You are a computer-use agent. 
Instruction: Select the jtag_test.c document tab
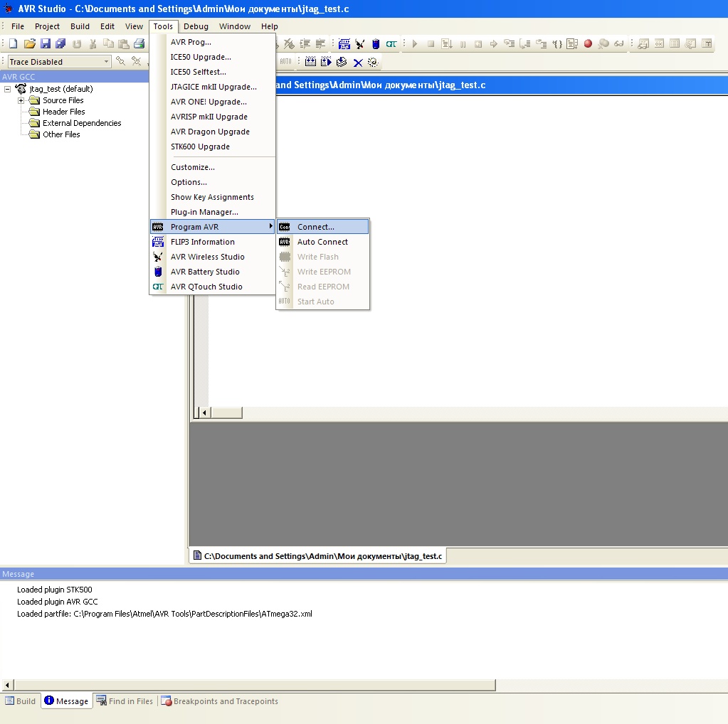pos(318,556)
